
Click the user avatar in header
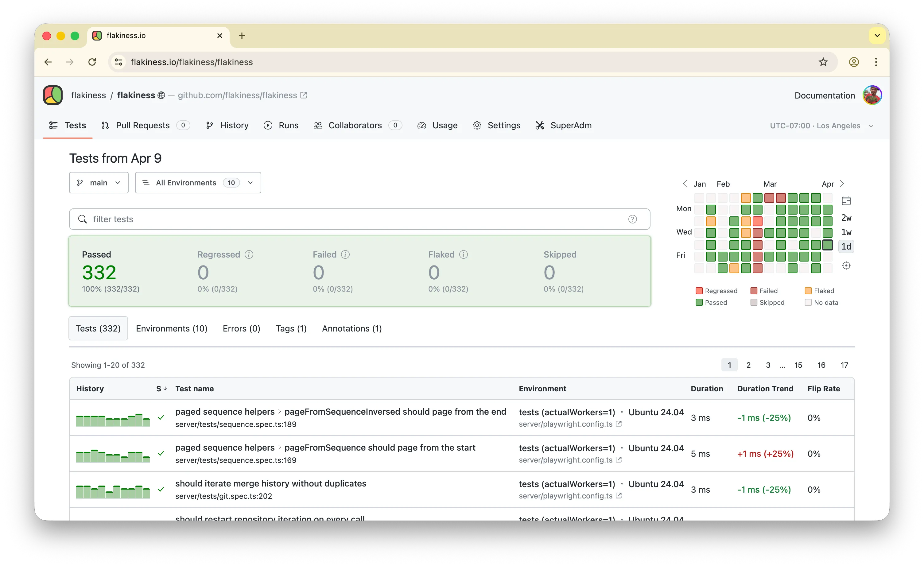click(x=872, y=95)
